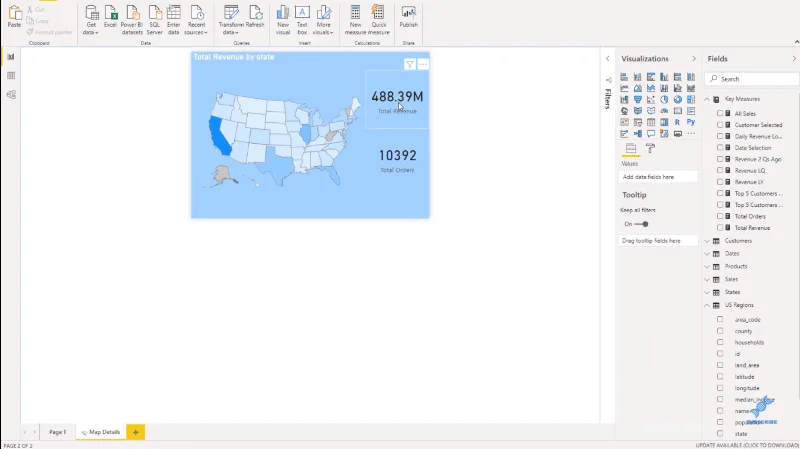Click the Enter data ribbon icon
Viewport: 800px width, 449px height.
point(173,20)
